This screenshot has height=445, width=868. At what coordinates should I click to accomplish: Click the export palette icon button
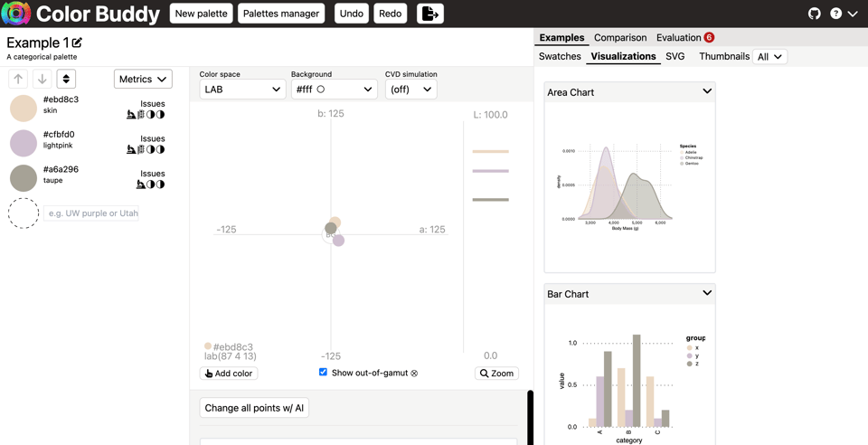tap(429, 14)
